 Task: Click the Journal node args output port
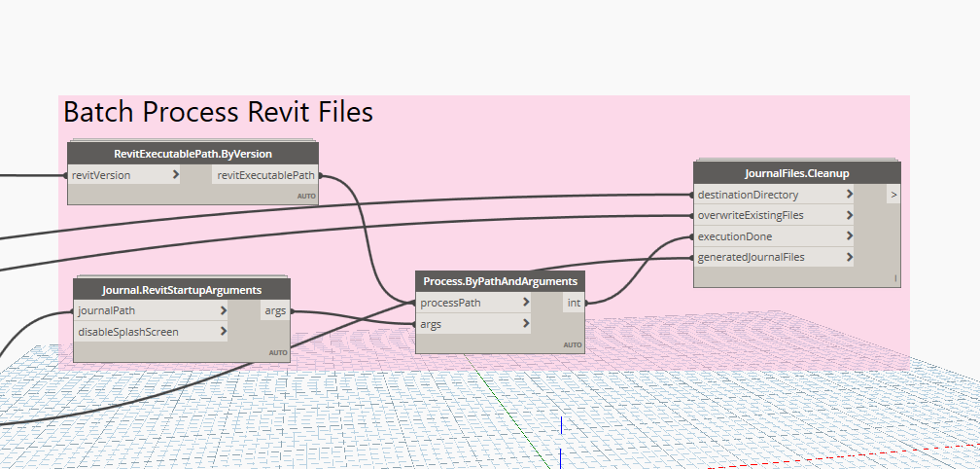click(x=276, y=310)
